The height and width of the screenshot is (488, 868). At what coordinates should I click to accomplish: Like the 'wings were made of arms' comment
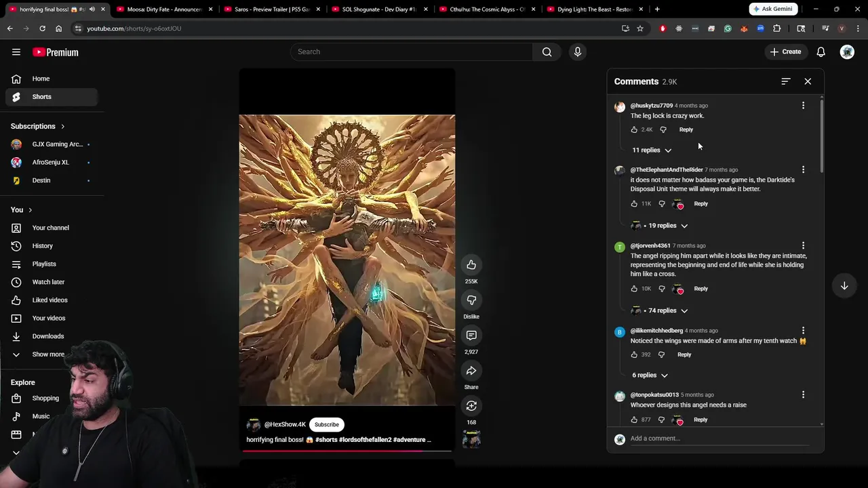click(x=634, y=354)
